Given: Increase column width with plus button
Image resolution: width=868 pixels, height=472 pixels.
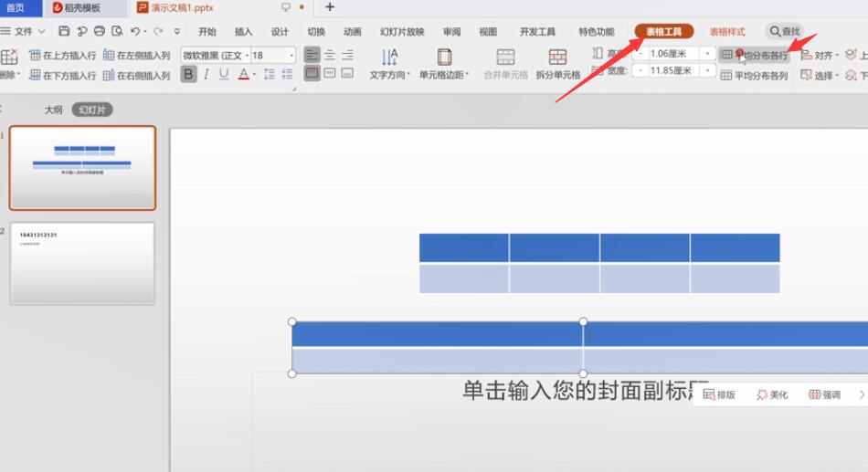Looking at the screenshot, I should click(707, 71).
